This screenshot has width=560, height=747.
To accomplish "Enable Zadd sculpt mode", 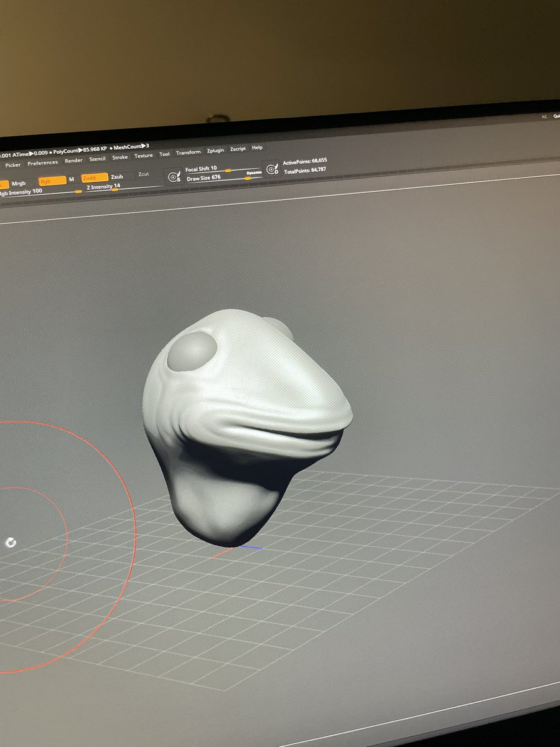I will pos(94,178).
